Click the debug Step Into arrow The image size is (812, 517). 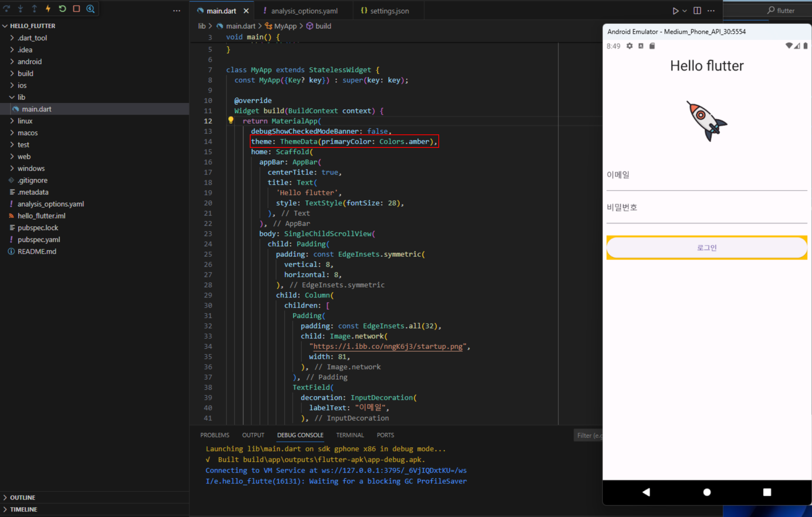(20, 9)
